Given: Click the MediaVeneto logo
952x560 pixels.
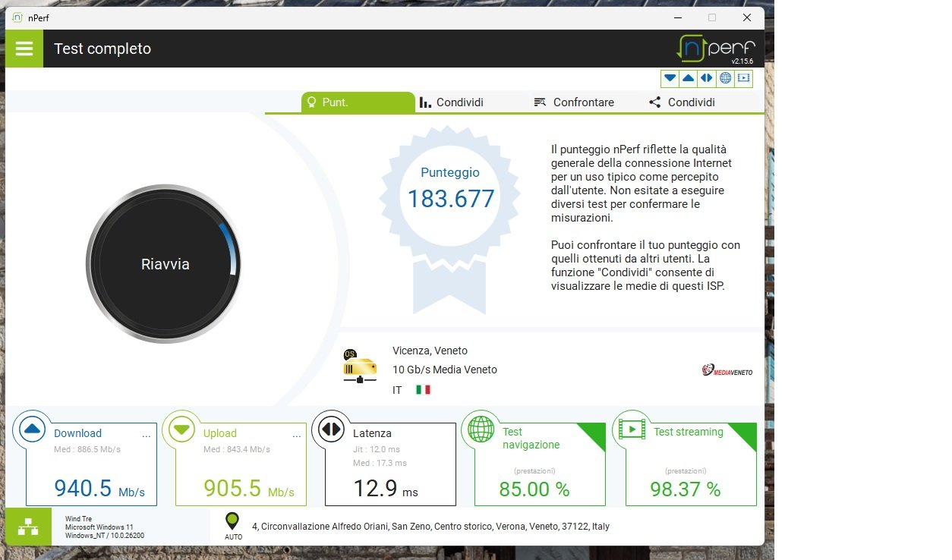Looking at the screenshot, I should 727,370.
